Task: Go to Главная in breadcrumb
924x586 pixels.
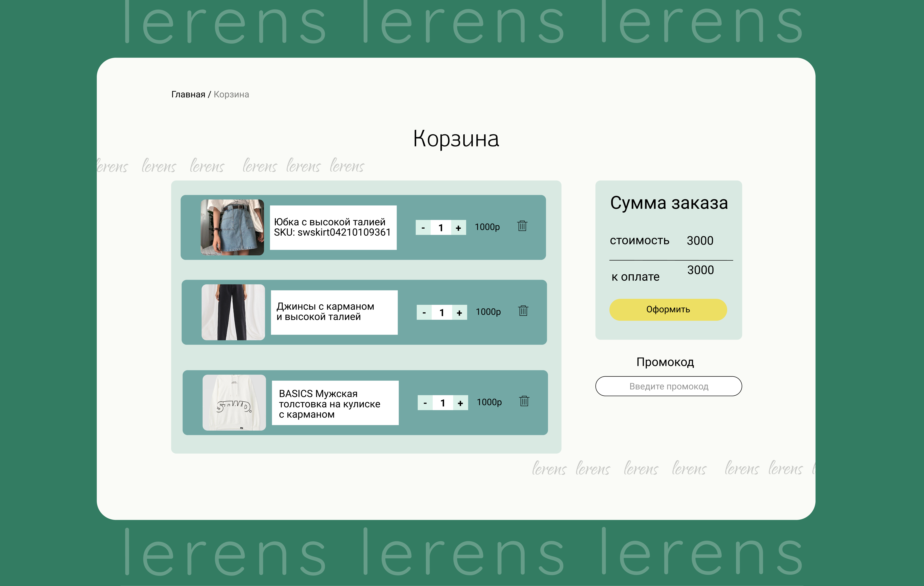Action: coord(188,94)
